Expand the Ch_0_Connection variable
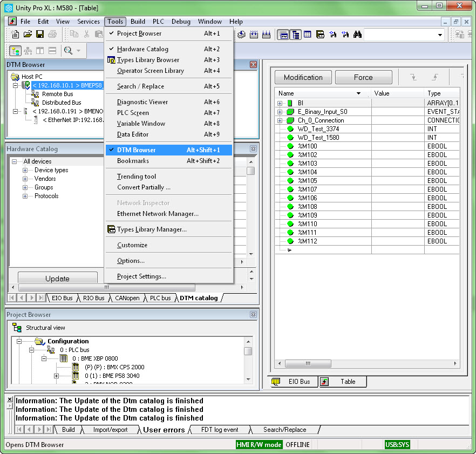476x454 pixels. [x=280, y=120]
